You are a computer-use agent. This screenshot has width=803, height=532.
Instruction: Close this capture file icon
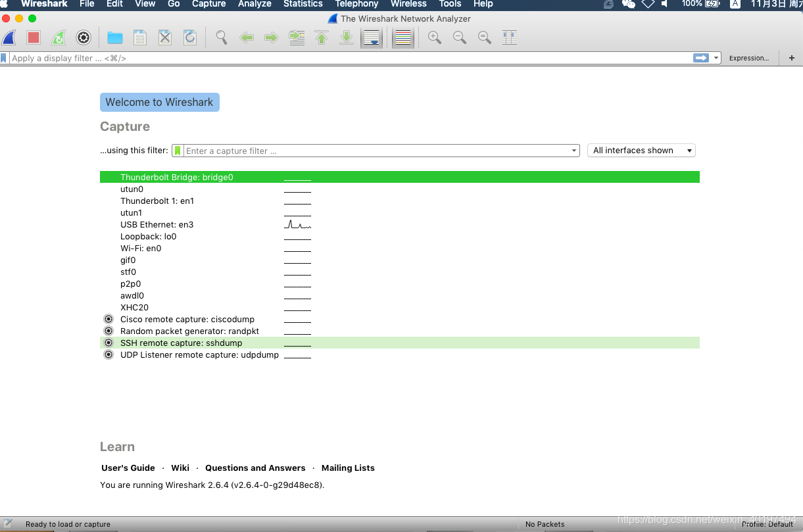pyautogui.click(x=165, y=37)
